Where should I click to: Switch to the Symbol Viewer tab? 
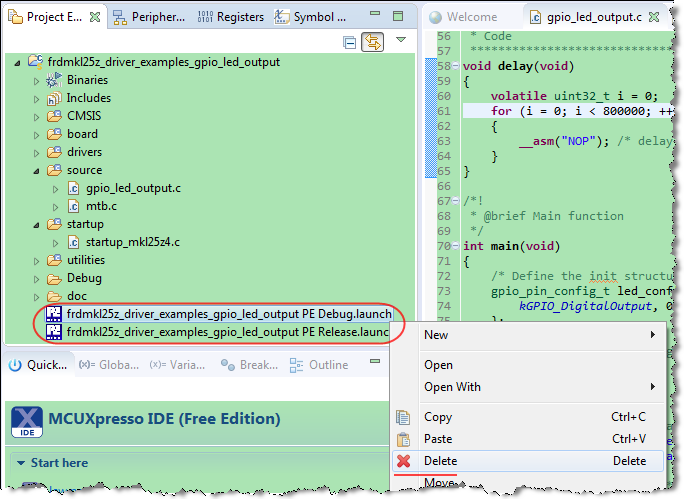point(310,17)
